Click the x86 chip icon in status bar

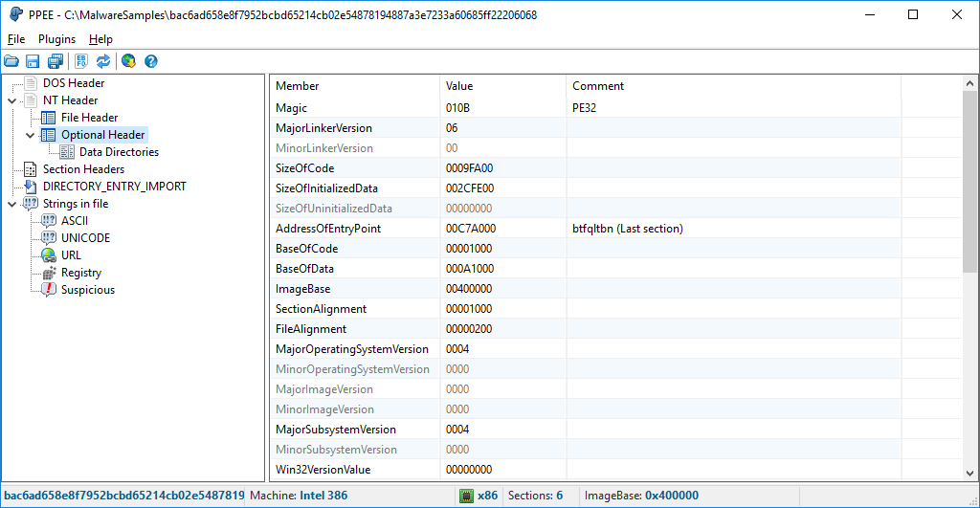466,496
